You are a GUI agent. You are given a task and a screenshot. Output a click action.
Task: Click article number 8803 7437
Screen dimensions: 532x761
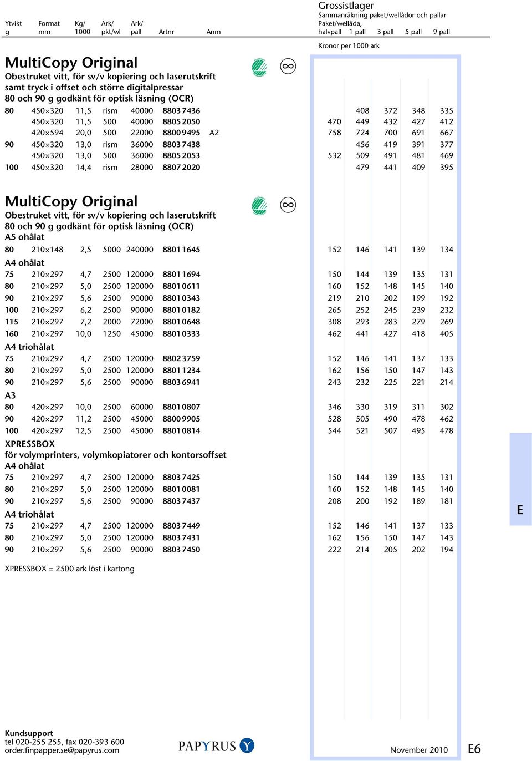point(181,501)
